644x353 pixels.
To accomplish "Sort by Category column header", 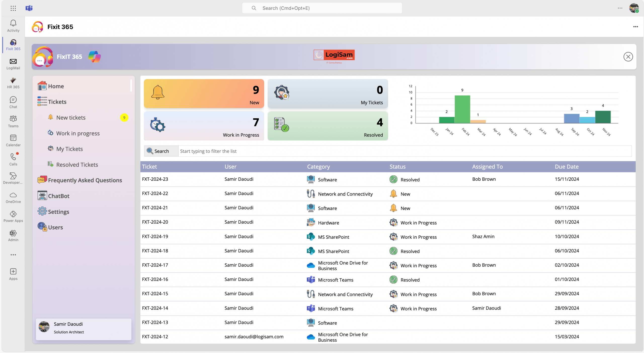I will (x=318, y=167).
